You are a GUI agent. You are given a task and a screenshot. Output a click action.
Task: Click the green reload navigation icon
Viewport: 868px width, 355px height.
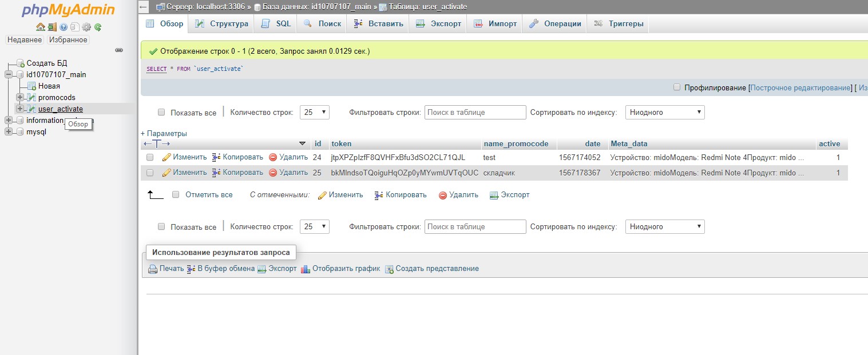[98, 27]
